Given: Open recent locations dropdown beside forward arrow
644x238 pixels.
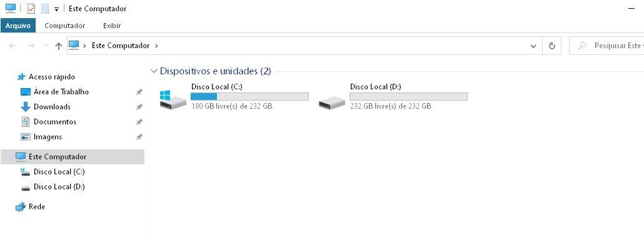Looking at the screenshot, I should click(x=46, y=46).
